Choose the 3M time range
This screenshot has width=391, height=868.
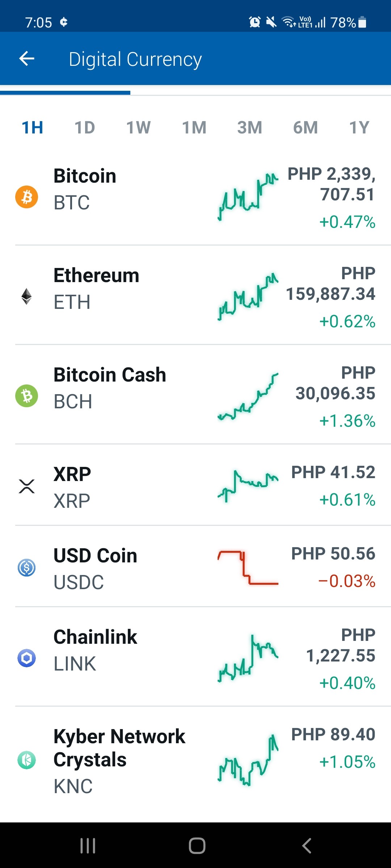coord(249,128)
